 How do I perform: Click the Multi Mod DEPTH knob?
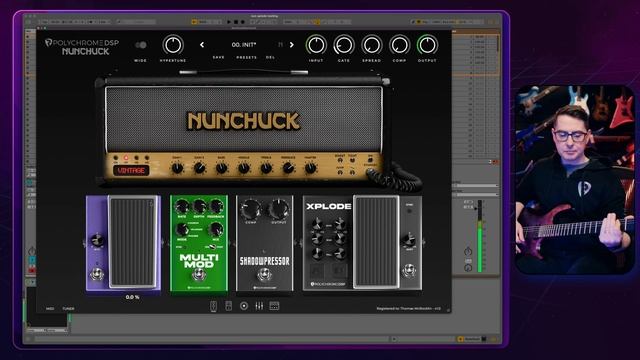click(199, 207)
